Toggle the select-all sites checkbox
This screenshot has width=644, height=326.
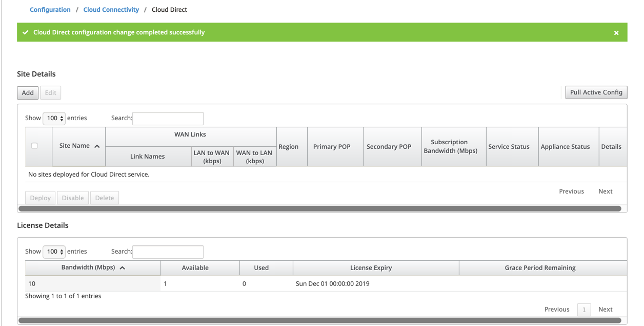34,146
